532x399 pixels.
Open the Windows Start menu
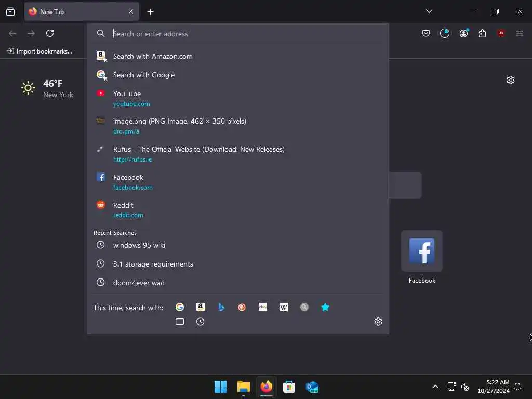[220, 387]
